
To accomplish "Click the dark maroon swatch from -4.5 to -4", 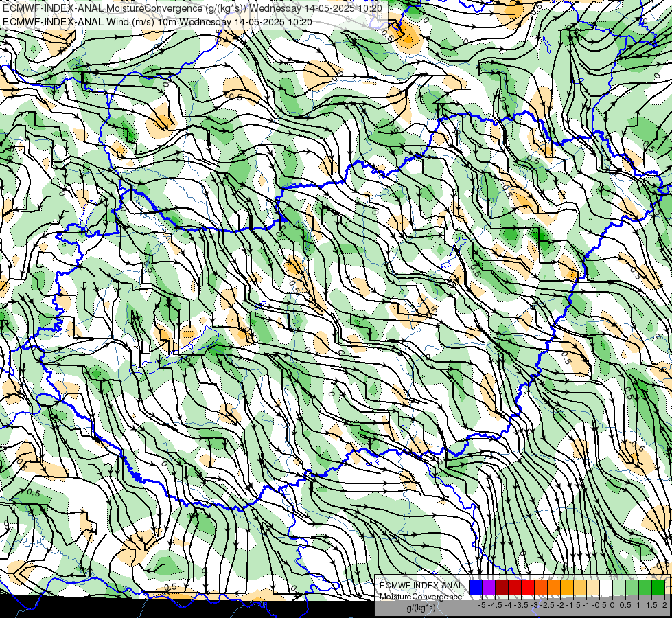I will (x=502, y=588).
